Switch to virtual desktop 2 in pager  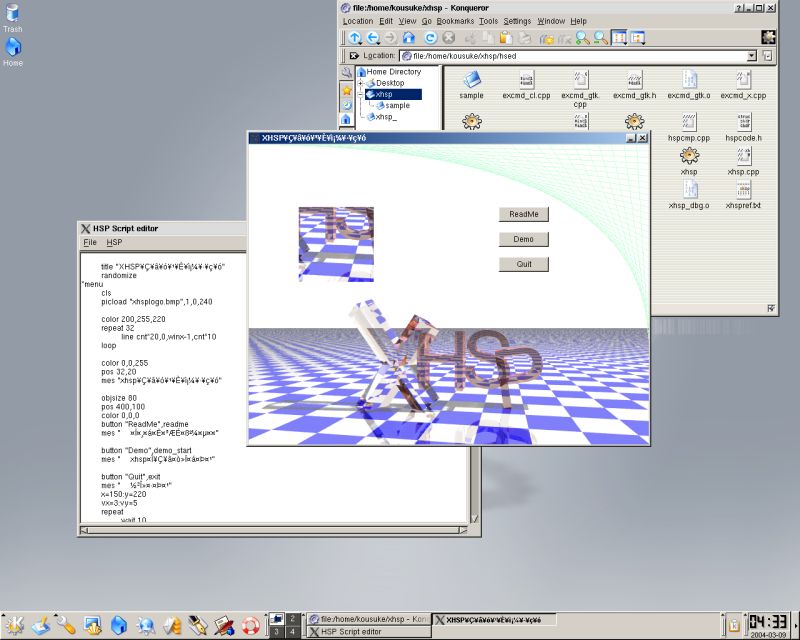292,619
